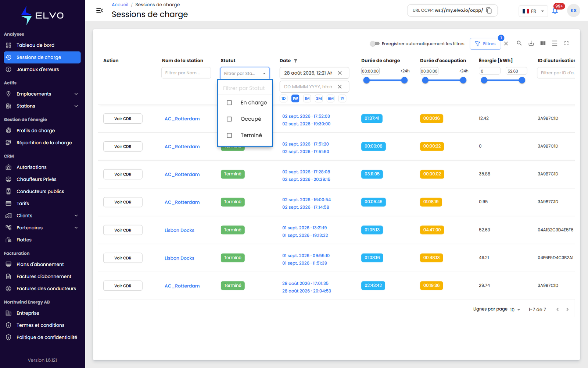588x368 pixels.
Task: Focus the station name filter field
Action: point(186,73)
